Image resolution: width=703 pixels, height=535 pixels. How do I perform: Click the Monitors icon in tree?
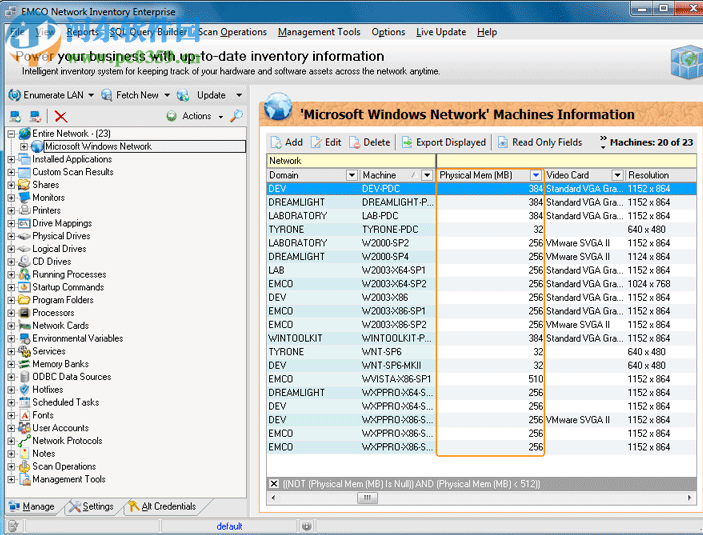(24, 197)
